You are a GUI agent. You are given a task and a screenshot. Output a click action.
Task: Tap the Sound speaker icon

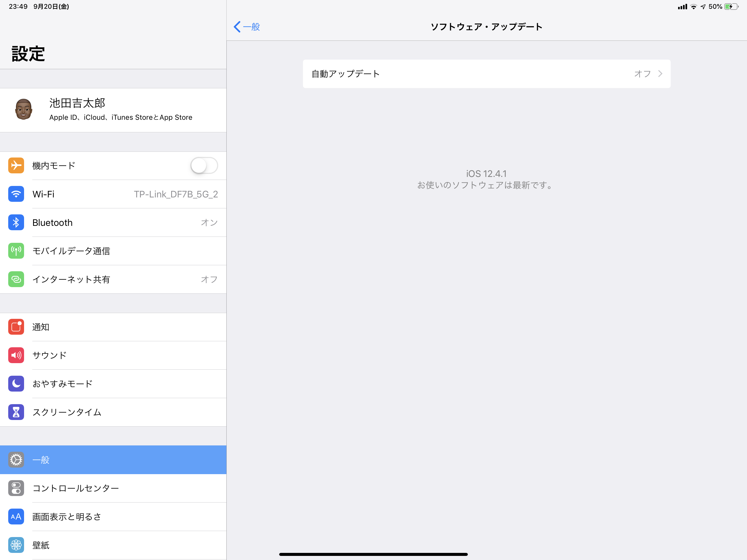(x=16, y=355)
